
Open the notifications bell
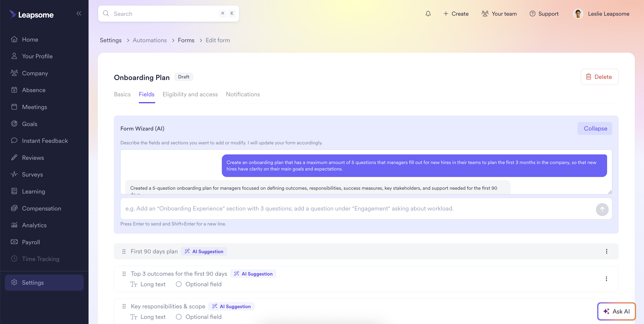[x=428, y=14]
